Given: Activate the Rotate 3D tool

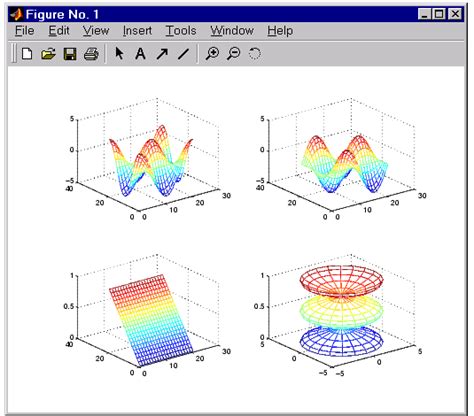Looking at the screenshot, I should click(x=254, y=53).
